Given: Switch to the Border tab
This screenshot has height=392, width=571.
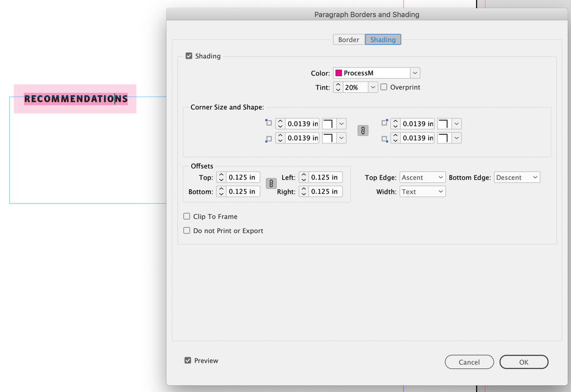Looking at the screenshot, I should click(x=349, y=39).
